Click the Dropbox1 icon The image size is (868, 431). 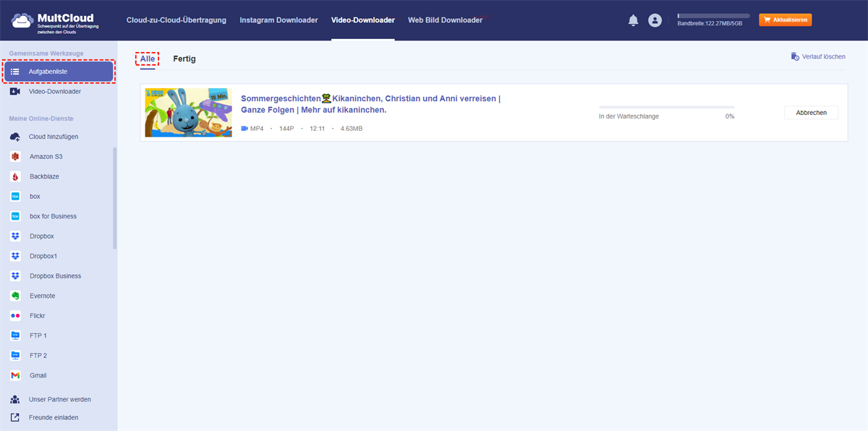click(15, 256)
